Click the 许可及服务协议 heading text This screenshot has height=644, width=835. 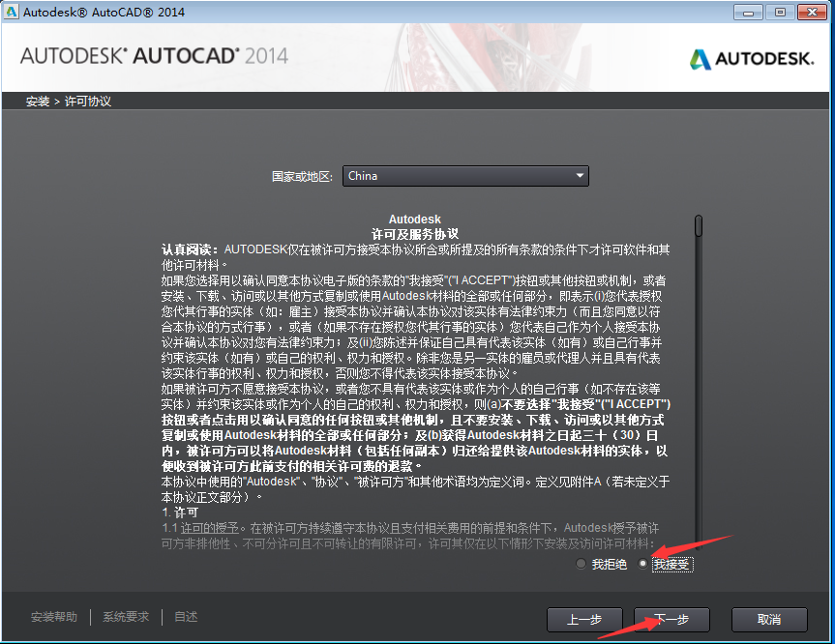pyautogui.click(x=415, y=234)
